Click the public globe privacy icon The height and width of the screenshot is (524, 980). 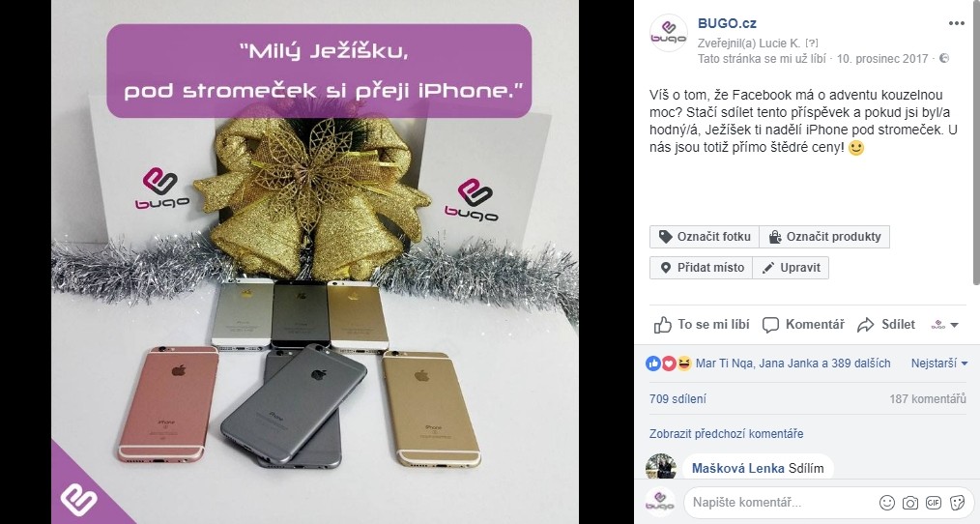944,58
